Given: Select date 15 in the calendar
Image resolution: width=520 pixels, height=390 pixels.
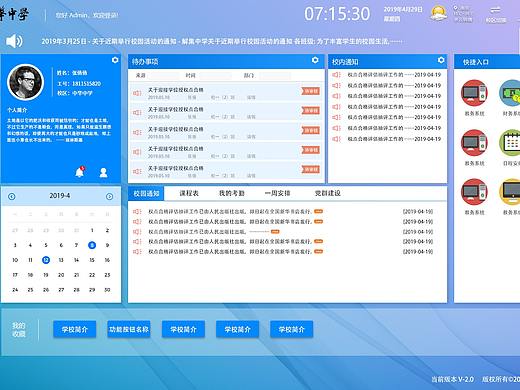Looking at the screenshot, I should (92, 260).
